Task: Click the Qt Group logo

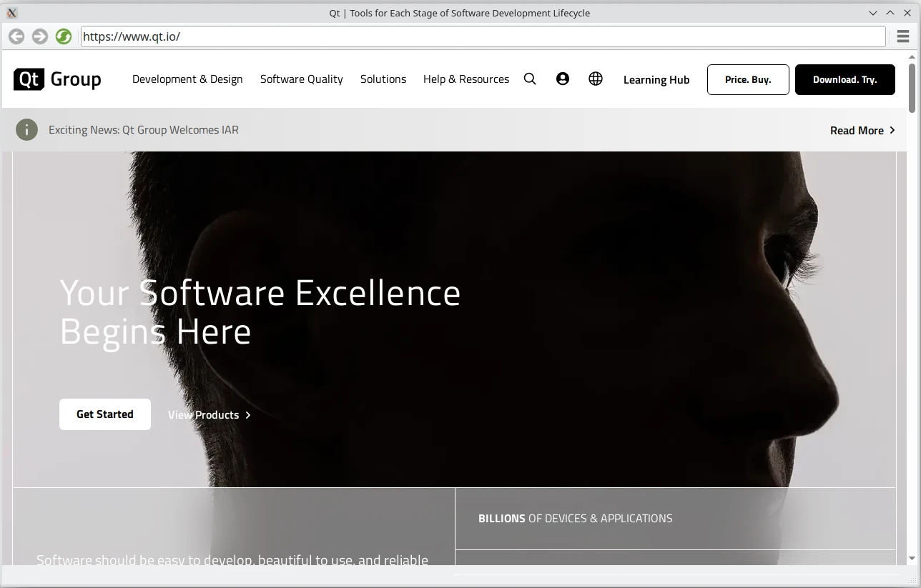Action: tap(57, 79)
